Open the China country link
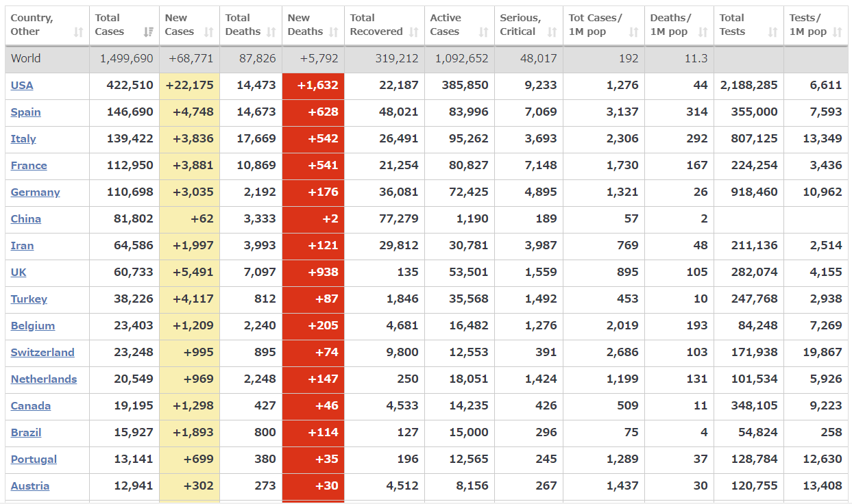 pyautogui.click(x=26, y=219)
